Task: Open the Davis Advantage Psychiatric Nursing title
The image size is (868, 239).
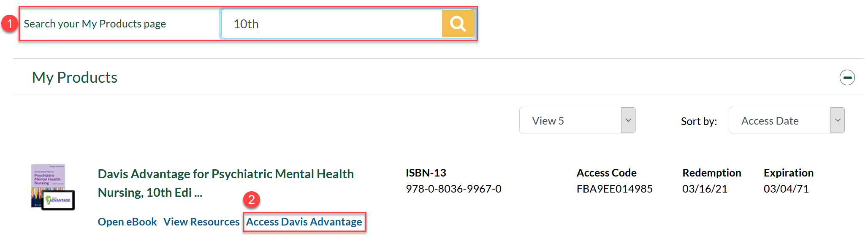Action: point(225,183)
